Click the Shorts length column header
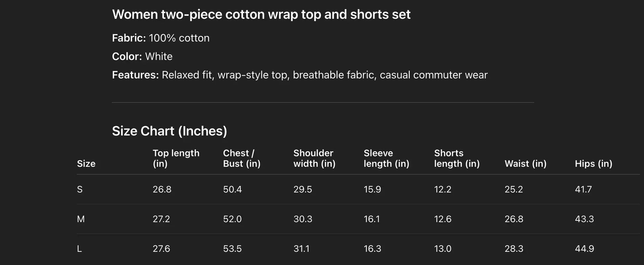The width and height of the screenshot is (644, 265). click(457, 158)
